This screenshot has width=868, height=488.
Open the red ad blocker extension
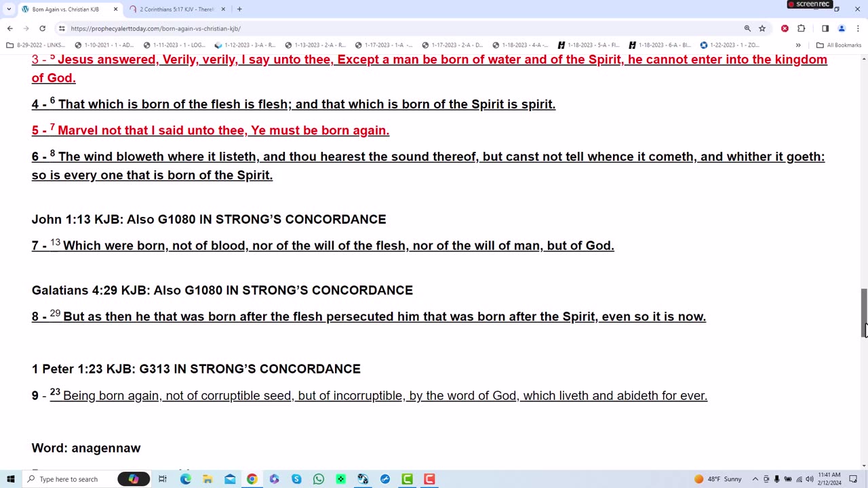pyautogui.click(x=785, y=28)
